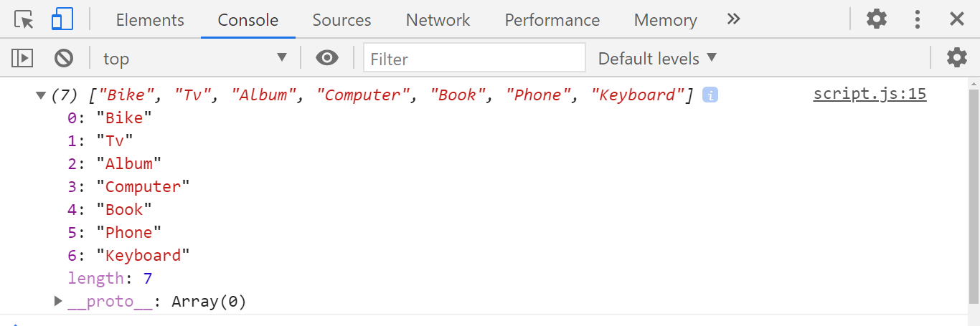The width and height of the screenshot is (980, 326).
Task: Open the top JavaScript context dropdown
Action: click(x=195, y=58)
